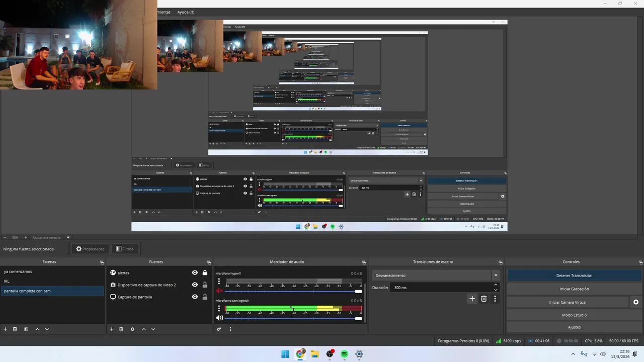Viewport: 644px width, 362px height.
Task: Open virtual camera settings gear
Action: 636,302
